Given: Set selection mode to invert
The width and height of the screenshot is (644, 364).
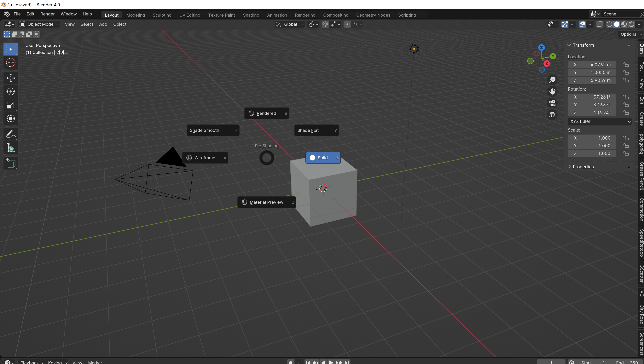Looking at the screenshot, I should pyautogui.click(x=29, y=34).
